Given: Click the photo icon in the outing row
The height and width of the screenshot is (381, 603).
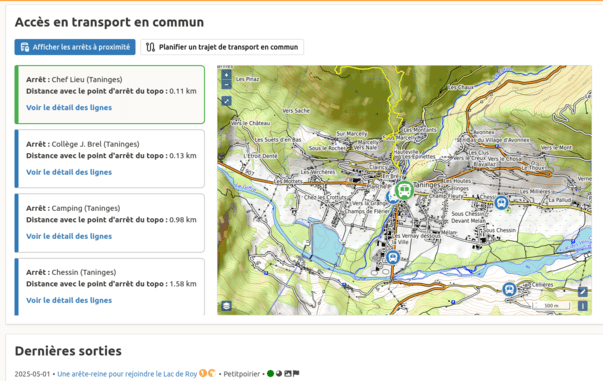Looking at the screenshot, I should pos(288,373).
